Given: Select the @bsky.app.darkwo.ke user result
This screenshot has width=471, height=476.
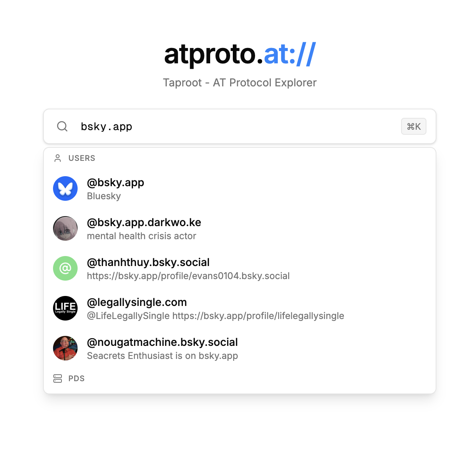Looking at the screenshot, I should 240,228.
